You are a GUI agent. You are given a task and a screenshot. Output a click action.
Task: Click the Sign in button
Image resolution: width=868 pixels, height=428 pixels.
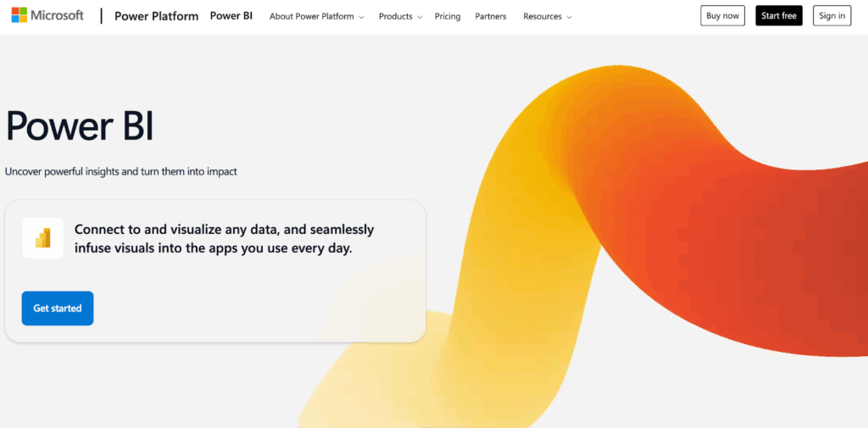point(832,16)
